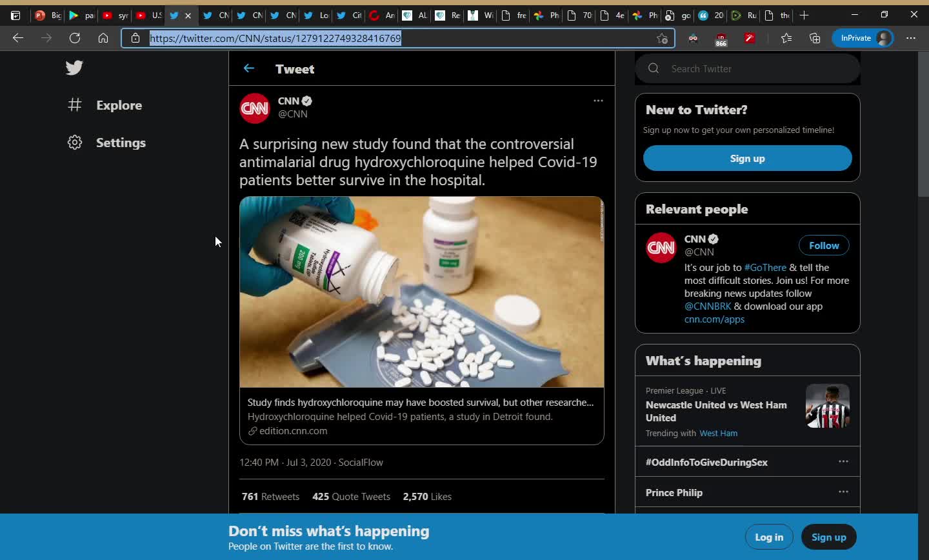Switch to the 'Ru' tab
Image resolution: width=929 pixels, height=560 pixels.
tap(745, 15)
